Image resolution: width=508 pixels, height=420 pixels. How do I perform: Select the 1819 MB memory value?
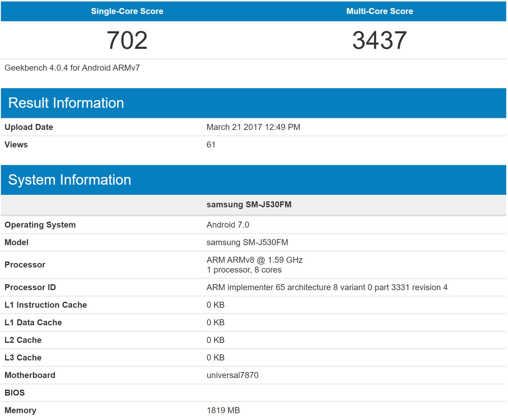223,410
